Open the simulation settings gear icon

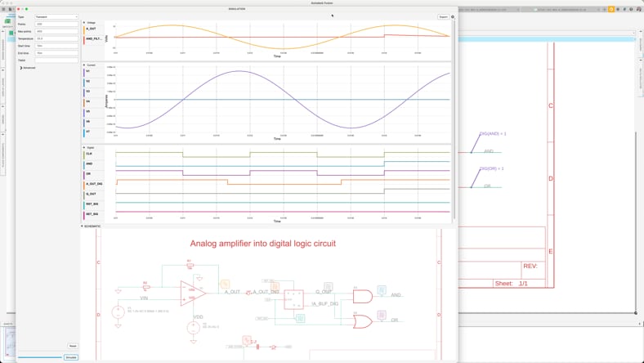click(x=453, y=16)
